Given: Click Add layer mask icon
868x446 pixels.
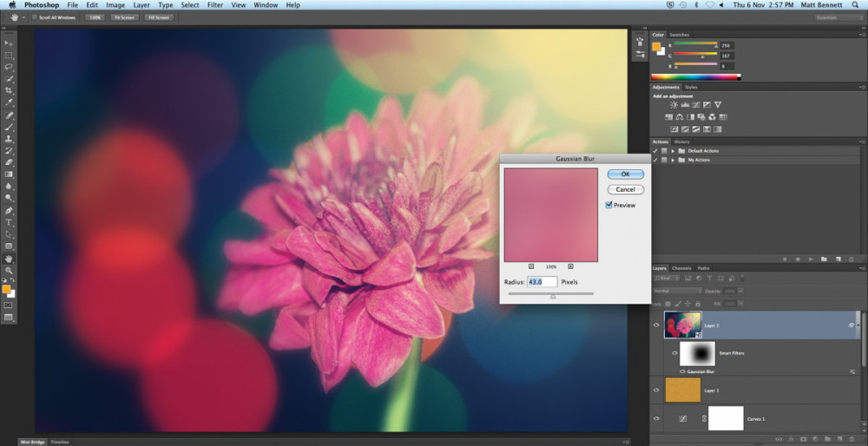Looking at the screenshot, I should click(803, 439).
